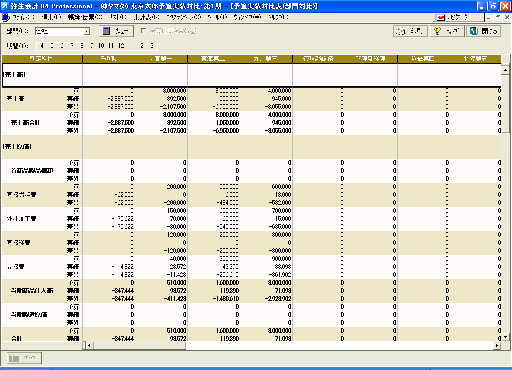Open the 帳簿・伝票 menu

pos(85,17)
